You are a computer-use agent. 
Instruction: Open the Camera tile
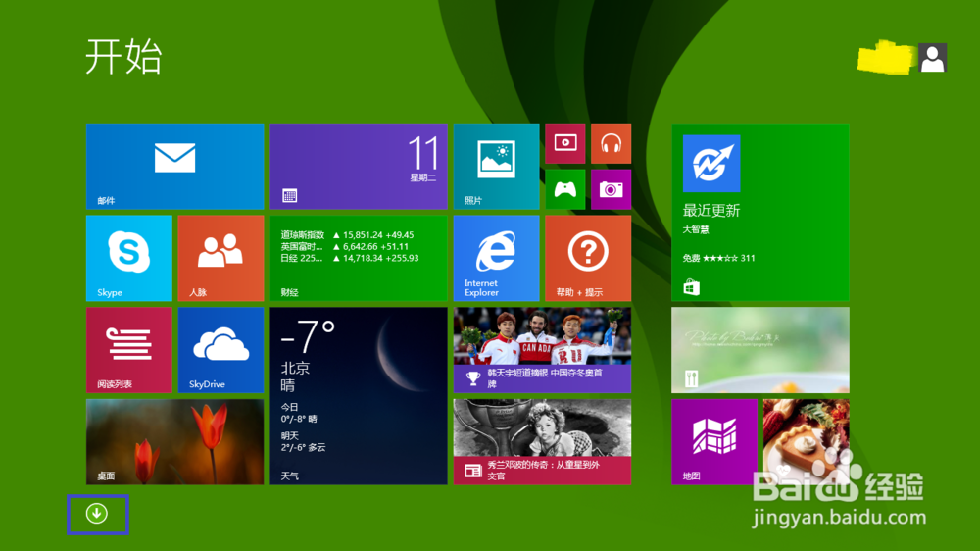pyautogui.click(x=611, y=189)
